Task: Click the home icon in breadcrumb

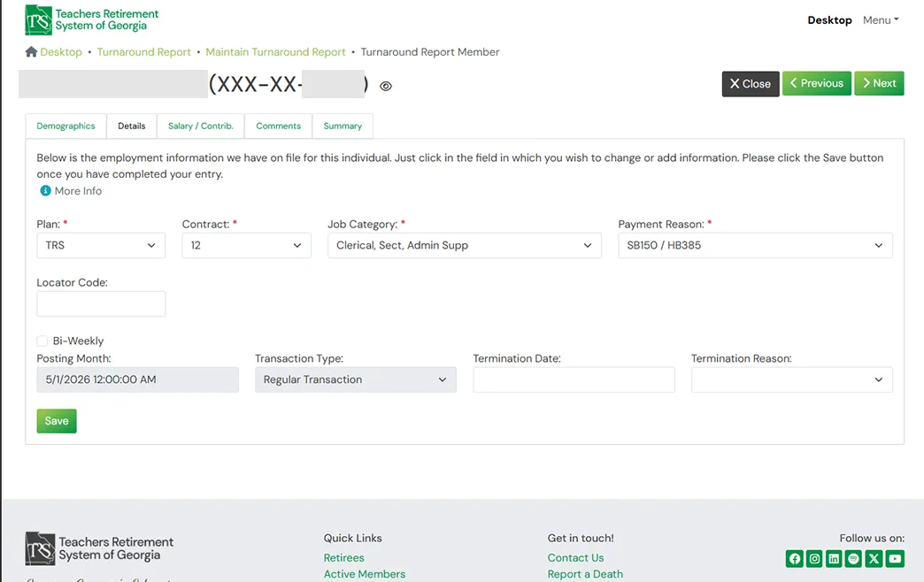Action: click(x=31, y=52)
